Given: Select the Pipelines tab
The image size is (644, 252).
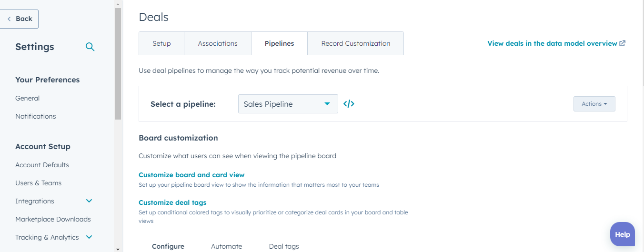Looking at the screenshot, I should pyautogui.click(x=279, y=43).
